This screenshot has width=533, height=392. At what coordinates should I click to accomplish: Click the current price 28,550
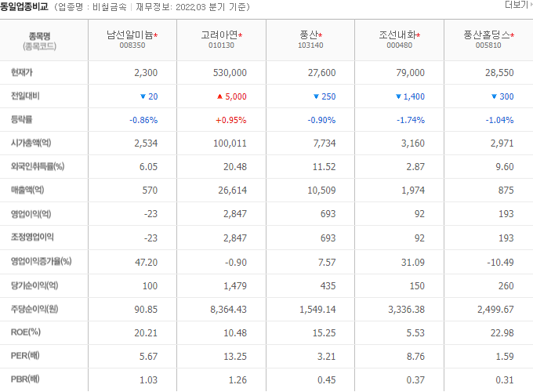(499, 73)
